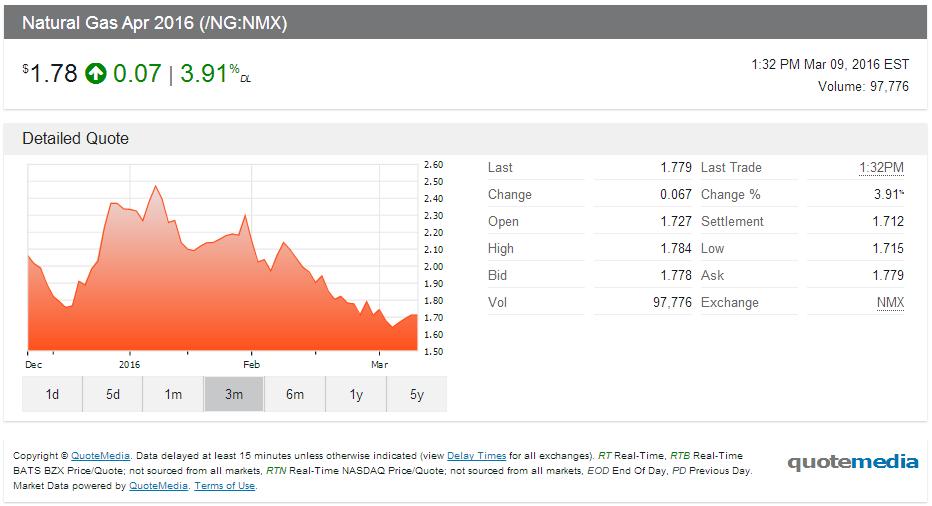
Task: Click the DL superscript next to 3.91%
Action: (246, 80)
